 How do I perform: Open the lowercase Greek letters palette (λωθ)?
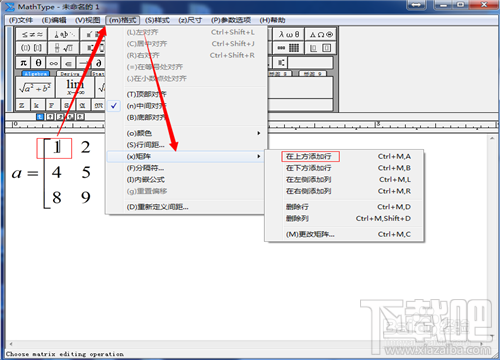click(x=289, y=34)
